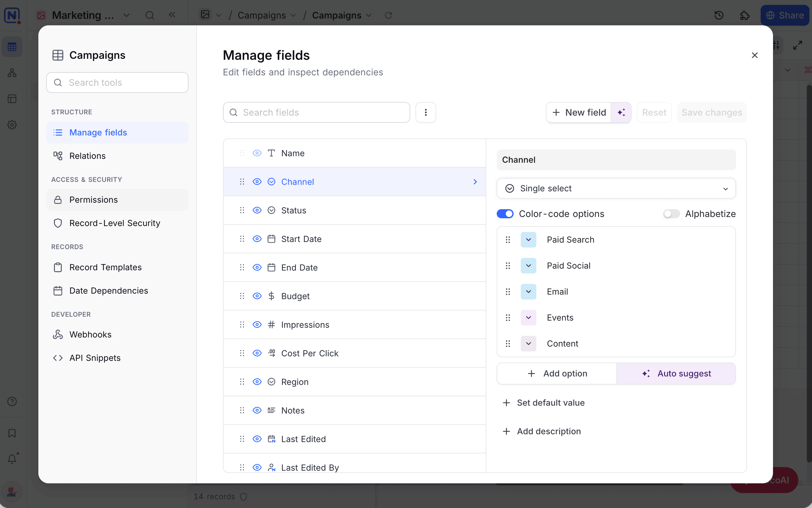Click the AI sparkle beside New field
The width and height of the screenshot is (812, 508).
621,112
